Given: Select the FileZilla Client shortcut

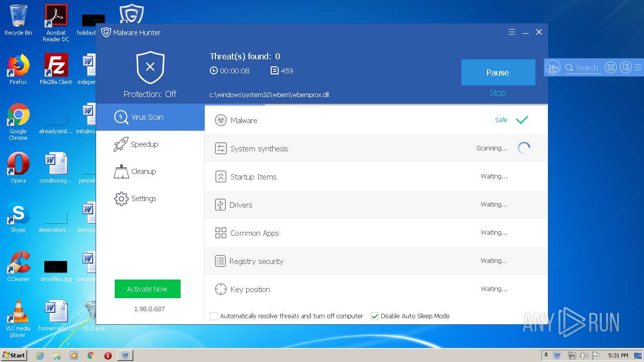Looking at the screenshot, I should point(56,69).
